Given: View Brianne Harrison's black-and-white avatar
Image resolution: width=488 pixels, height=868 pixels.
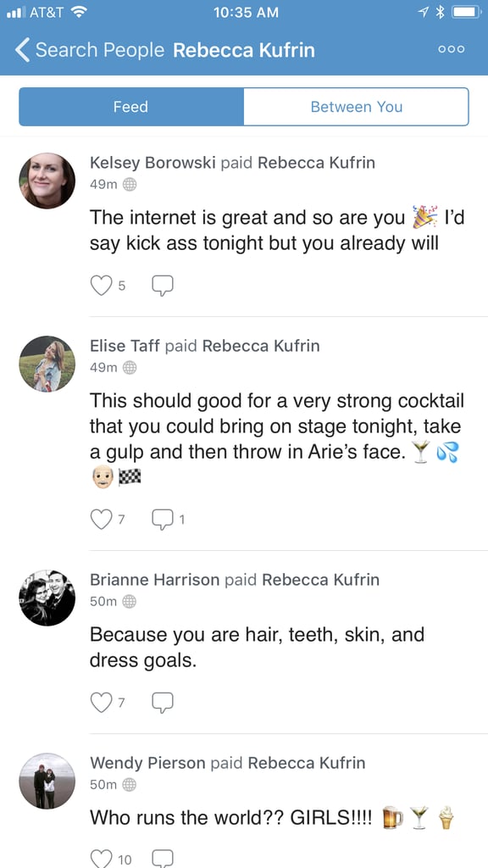Looking at the screenshot, I should tap(47, 598).
